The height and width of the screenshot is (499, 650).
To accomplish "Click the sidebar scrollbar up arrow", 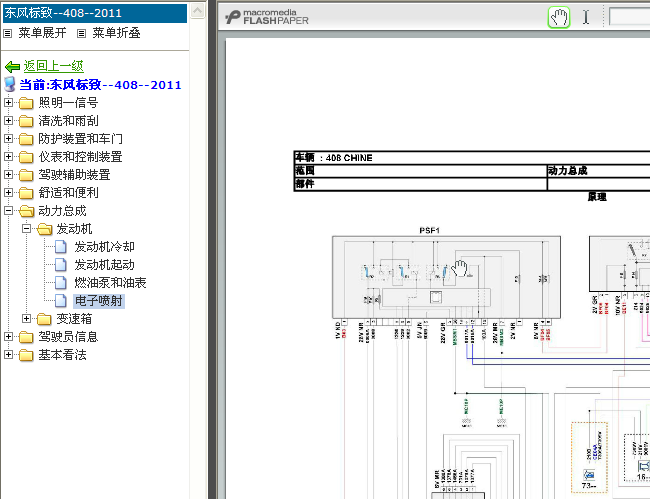I will click(198, 10).
